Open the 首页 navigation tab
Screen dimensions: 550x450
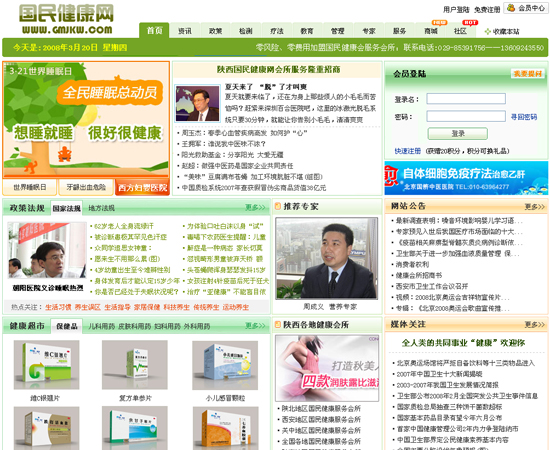(154, 31)
